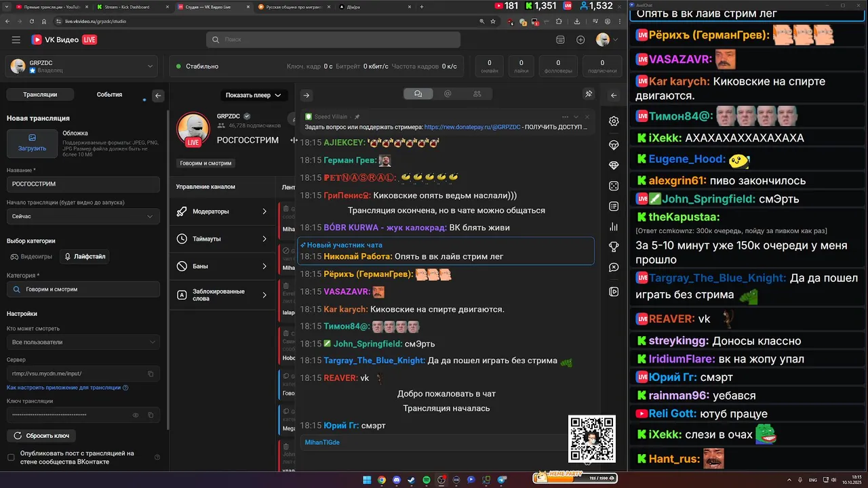This screenshot has width=868, height=488.
Task: Open the video clip icon in sidebar
Action: pyautogui.click(x=614, y=291)
